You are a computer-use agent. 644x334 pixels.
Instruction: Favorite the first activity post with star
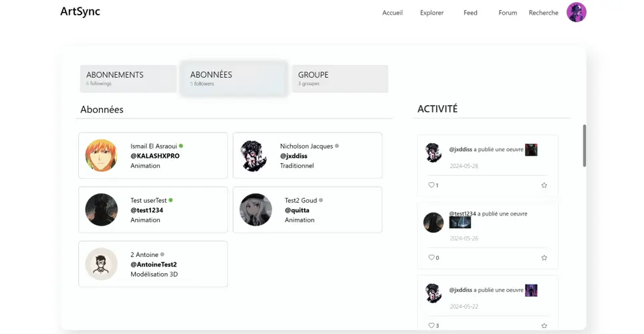tap(544, 185)
